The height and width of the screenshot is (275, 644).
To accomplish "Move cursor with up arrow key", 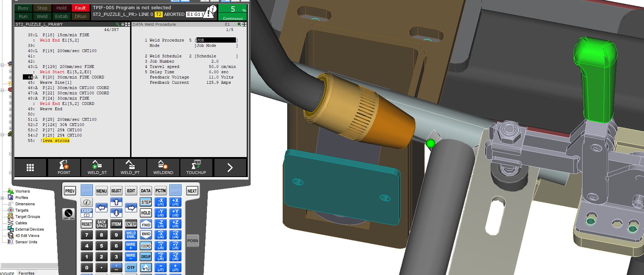I will click(116, 202).
